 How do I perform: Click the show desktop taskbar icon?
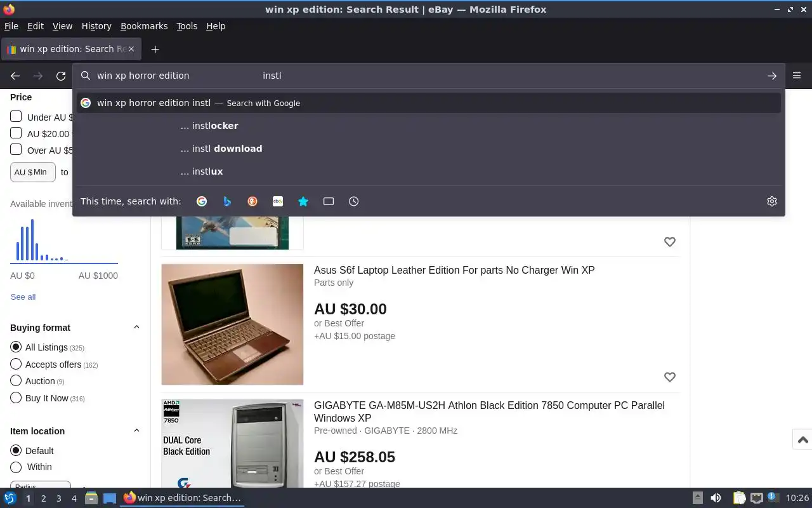click(x=110, y=498)
